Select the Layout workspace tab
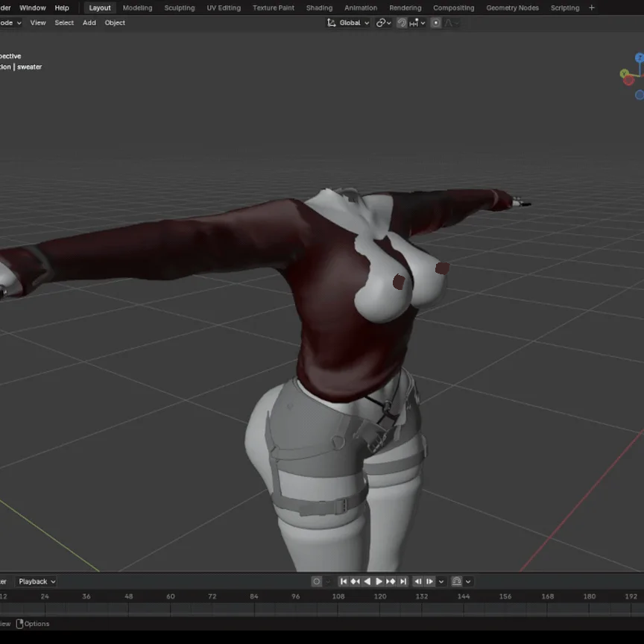 100,7
